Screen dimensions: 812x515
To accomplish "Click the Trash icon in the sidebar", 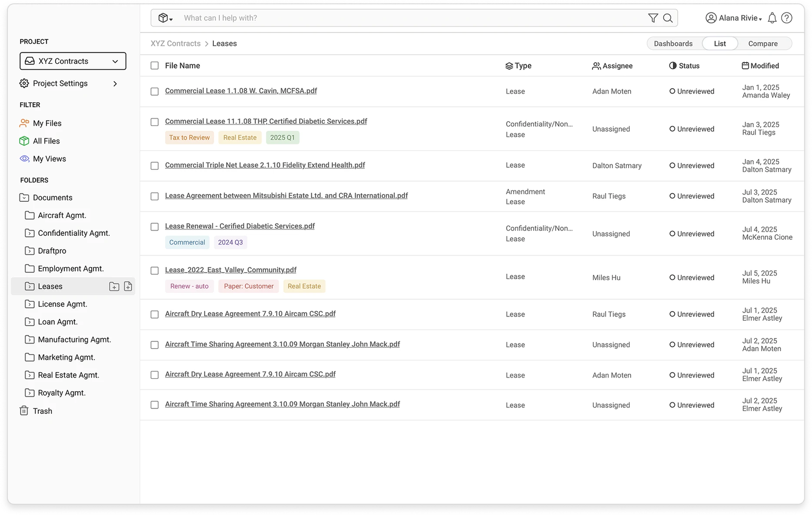I will [x=24, y=411].
